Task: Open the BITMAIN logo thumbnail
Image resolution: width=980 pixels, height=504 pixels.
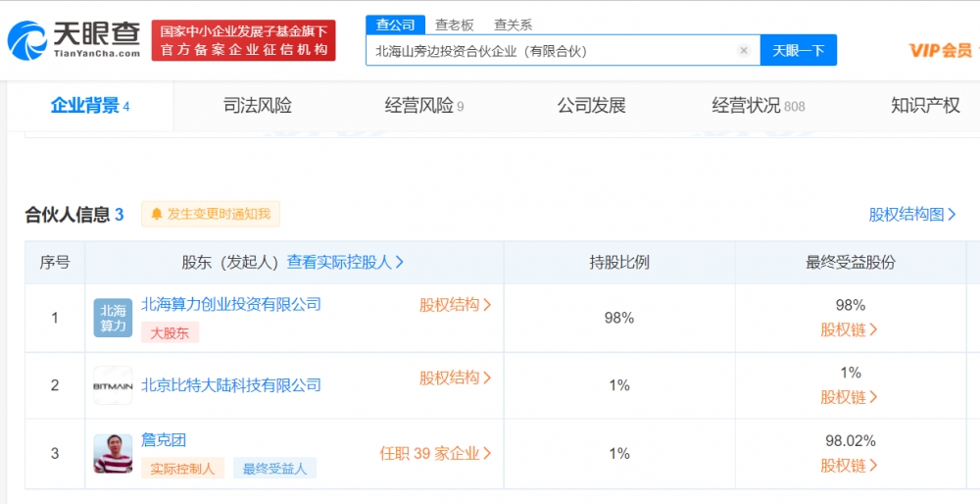Action: (x=113, y=385)
